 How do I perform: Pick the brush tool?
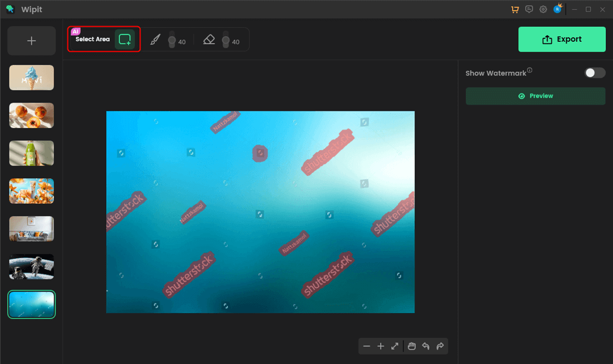pos(155,40)
